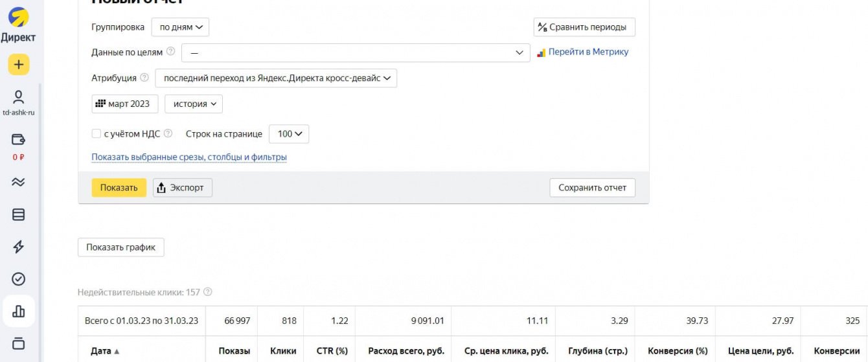This screenshot has height=362, width=868.
Task: Open the goals data dropdown
Action: click(356, 52)
